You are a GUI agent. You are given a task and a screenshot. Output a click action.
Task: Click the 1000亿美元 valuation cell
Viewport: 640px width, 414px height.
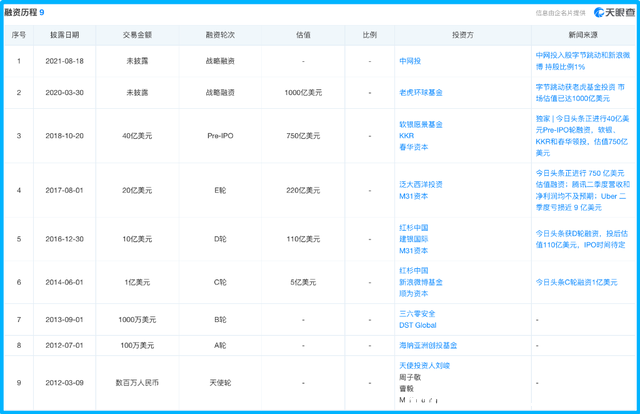303,93
